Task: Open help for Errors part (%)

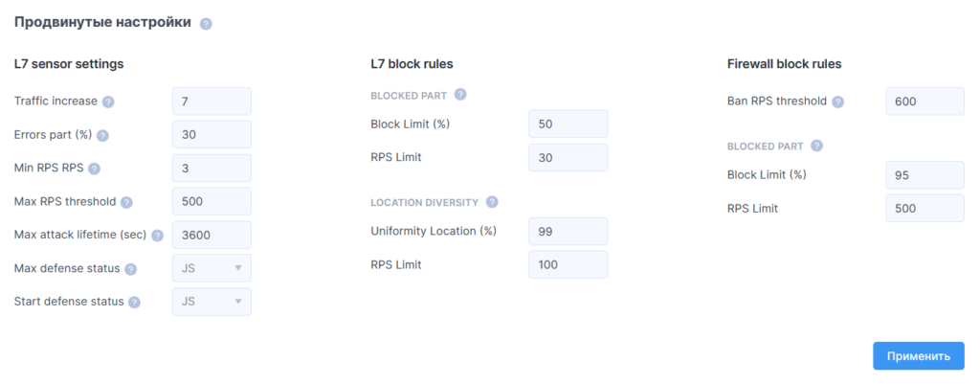Action: point(102,135)
